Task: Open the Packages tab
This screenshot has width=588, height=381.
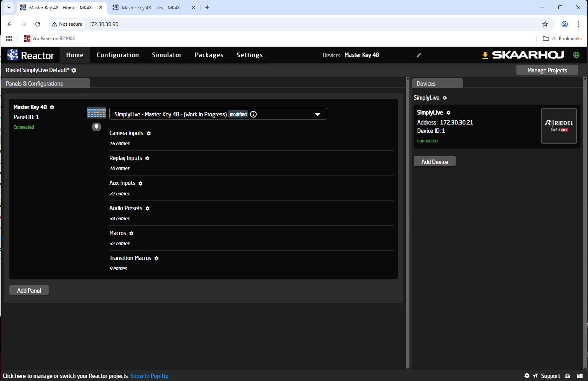Action: point(209,55)
